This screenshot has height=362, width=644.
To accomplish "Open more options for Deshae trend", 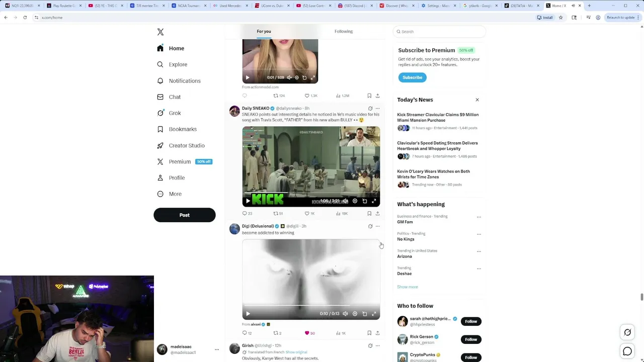I will click(478, 268).
